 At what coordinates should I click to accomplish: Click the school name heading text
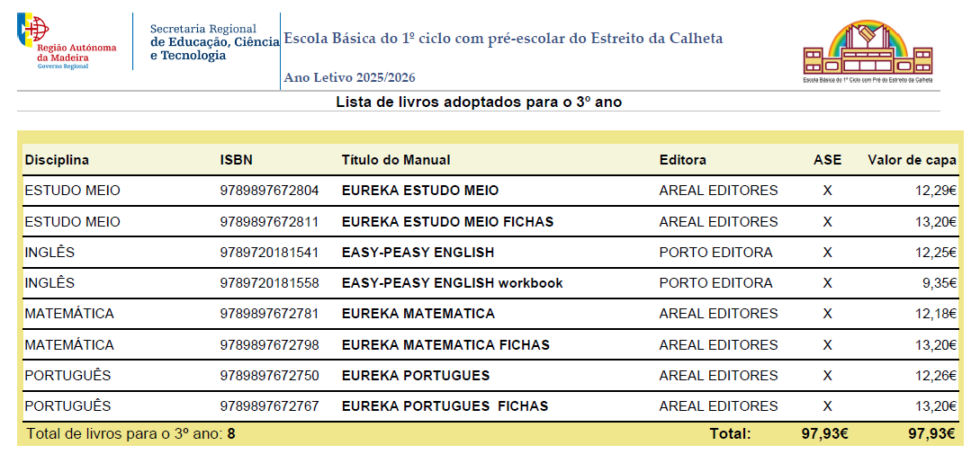tap(503, 39)
